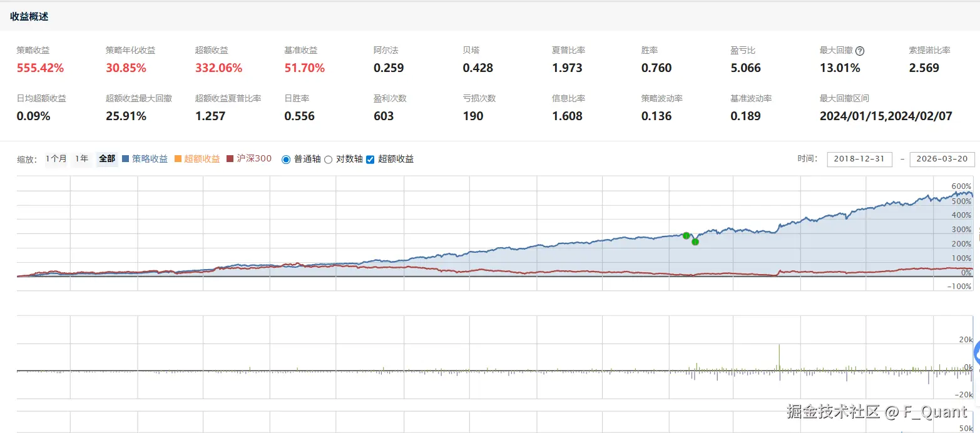This screenshot has width=980, height=433.
Task: Edit the start date field 2018-12-31
Action: pyautogui.click(x=859, y=159)
